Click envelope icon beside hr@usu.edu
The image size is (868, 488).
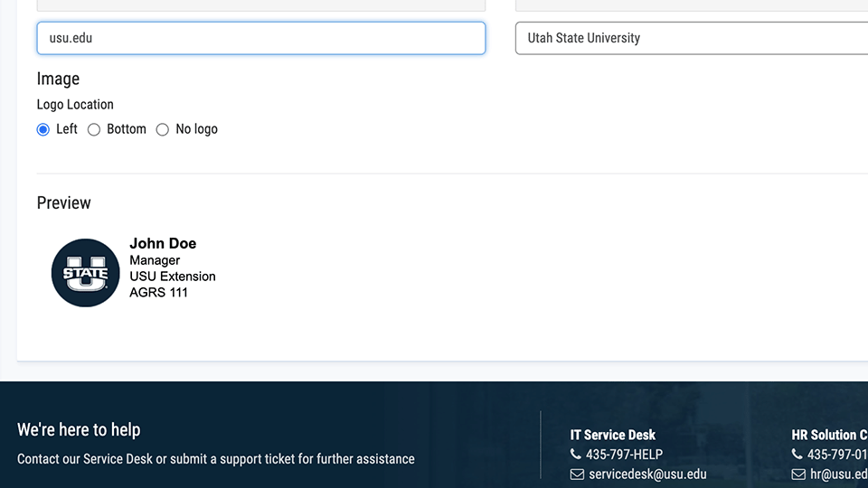click(797, 474)
